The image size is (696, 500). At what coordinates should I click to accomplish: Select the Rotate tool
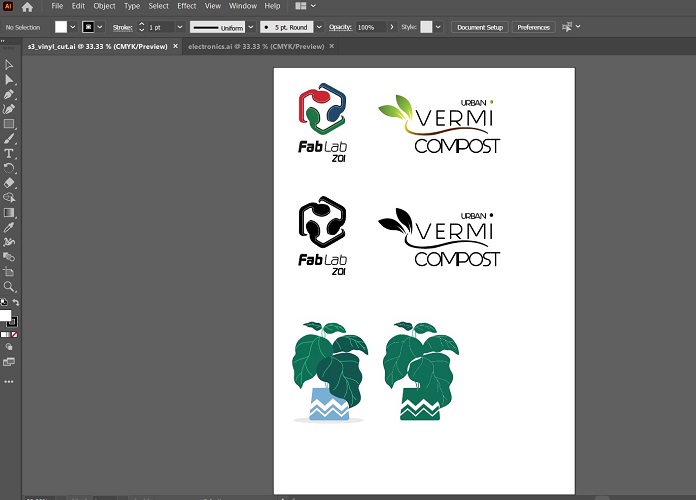coord(8,168)
